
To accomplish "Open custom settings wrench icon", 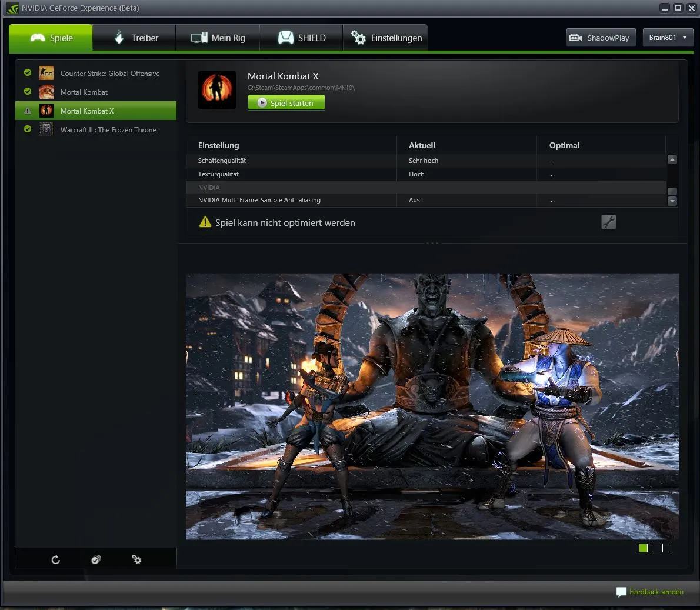I will (608, 222).
